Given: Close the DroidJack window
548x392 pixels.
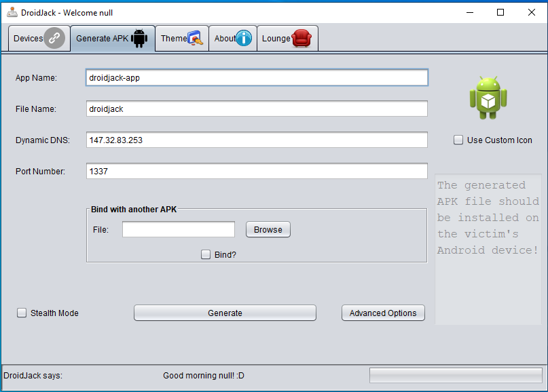Looking at the screenshot, I should point(532,13).
